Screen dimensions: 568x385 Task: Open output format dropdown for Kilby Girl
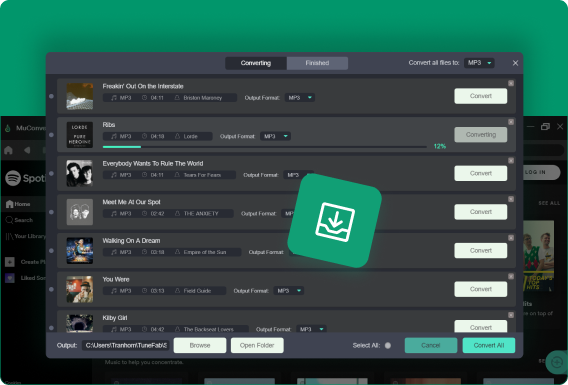point(312,329)
